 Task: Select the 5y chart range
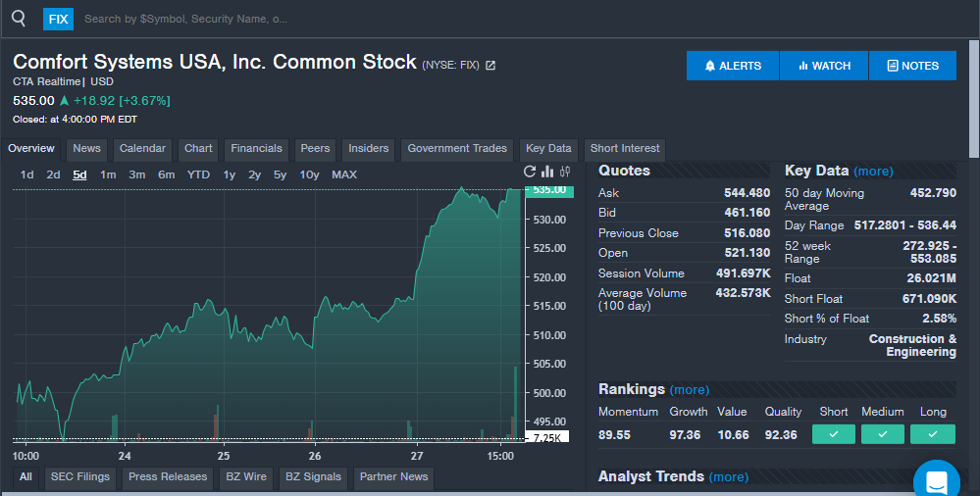tap(280, 174)
